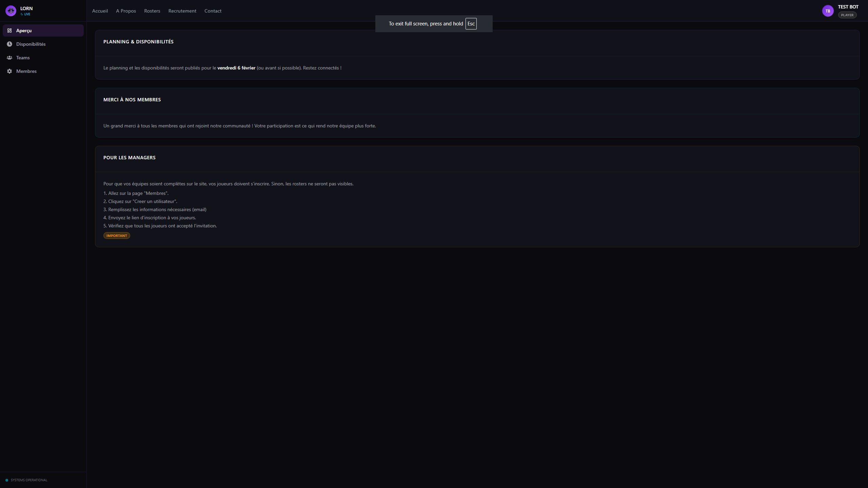Image resolution: width=868 pixels, height=488 pixels.
Task: Select Disponibilités in the sidebar
Action: point(31,44)
